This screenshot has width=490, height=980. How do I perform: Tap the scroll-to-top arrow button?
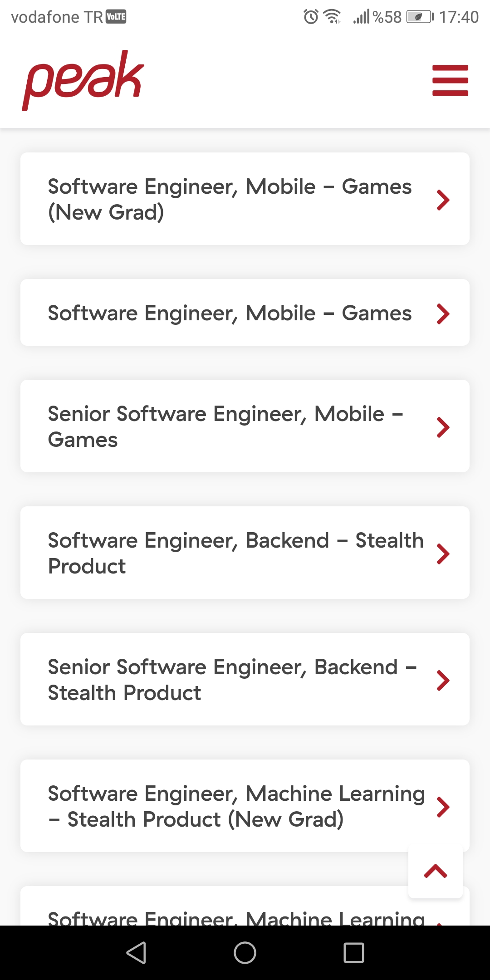(x=436, y=871)
